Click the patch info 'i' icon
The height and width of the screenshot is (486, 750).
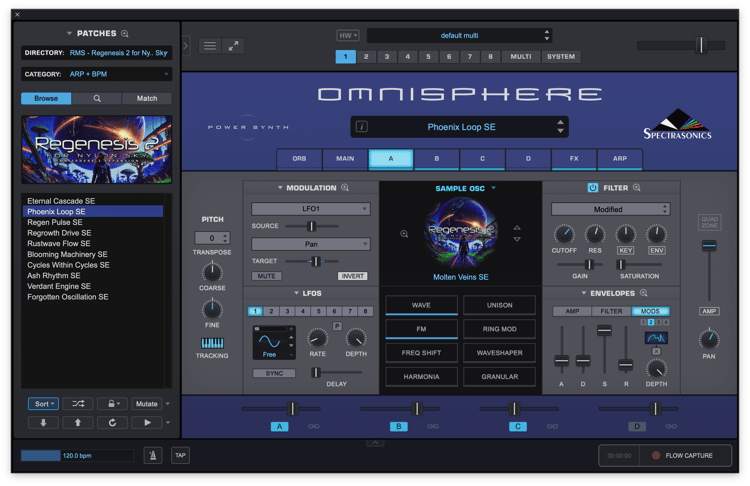coord(362,127)
